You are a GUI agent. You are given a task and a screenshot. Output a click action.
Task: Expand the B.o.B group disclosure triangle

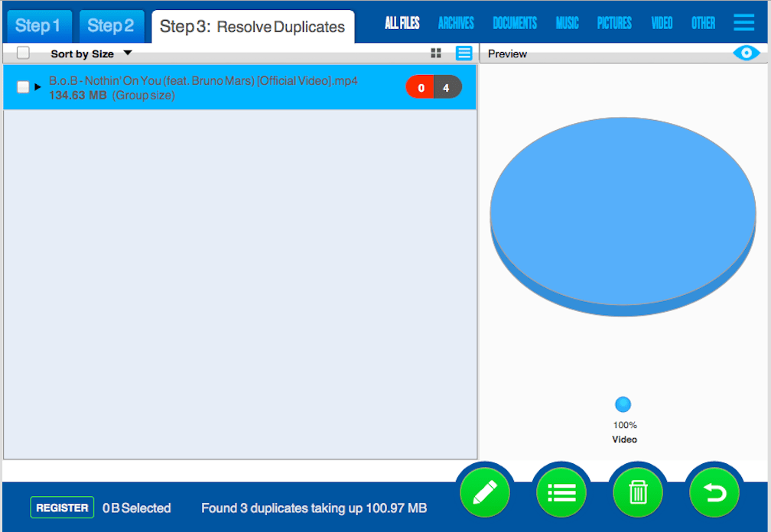pyautogui.click(x=38, y=87)
